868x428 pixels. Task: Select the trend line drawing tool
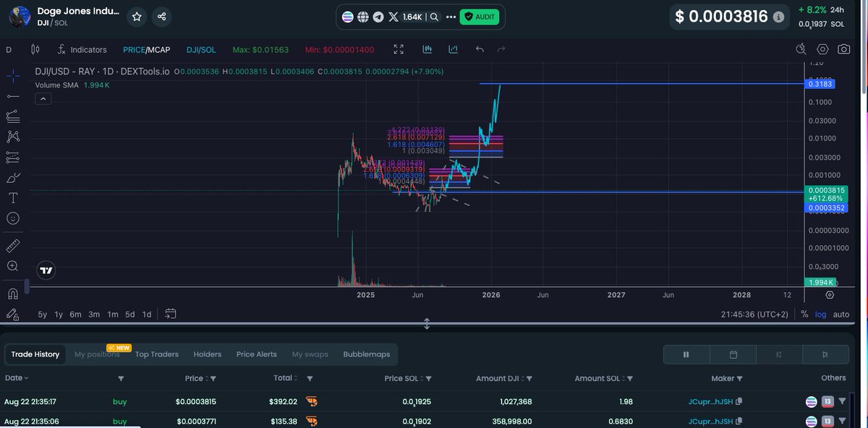[12, 95]
